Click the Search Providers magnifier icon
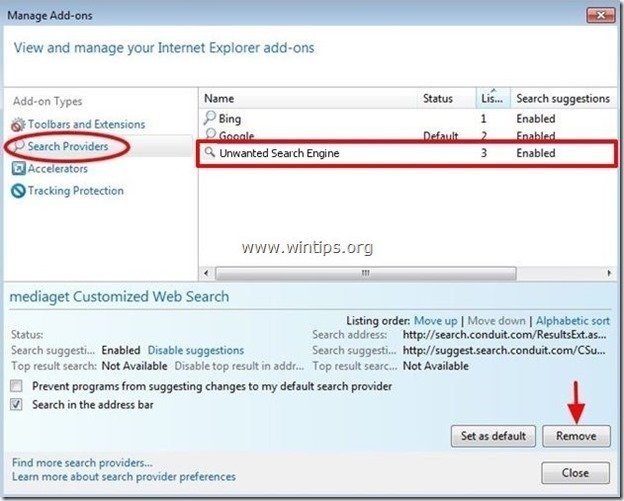This screenshot has height=501, width=624. point(19,146)
